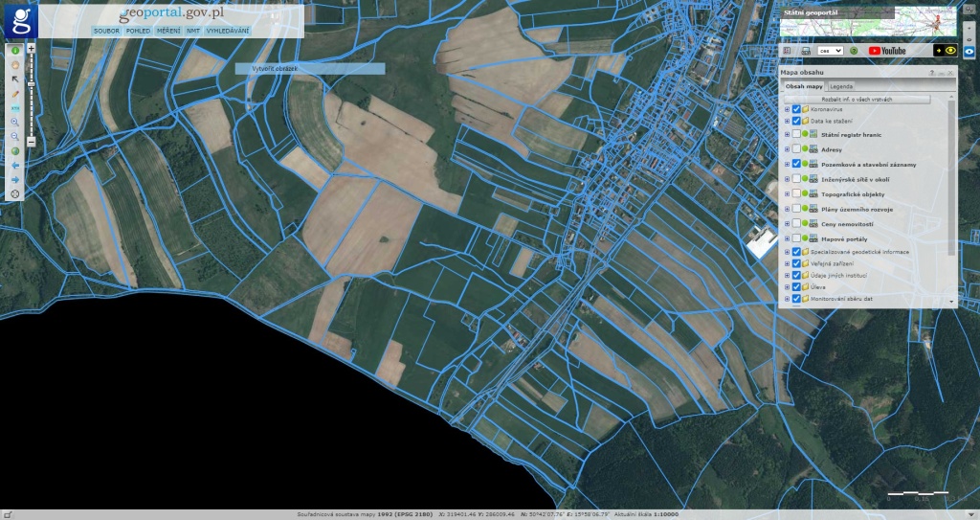Enable the Adresy layer checkbox
The width and height of the screenshot is (980, 520).
click(796, 149)
